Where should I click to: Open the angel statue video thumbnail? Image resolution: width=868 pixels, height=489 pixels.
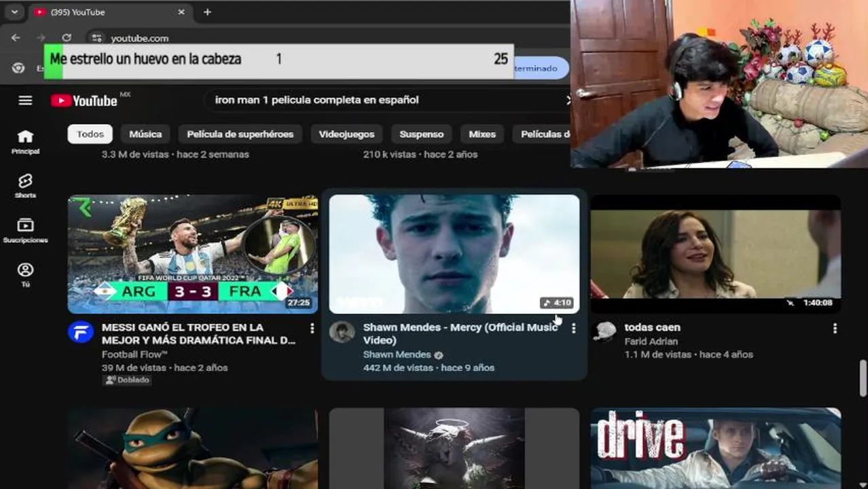pyautogui.click(x=454, y=448)
